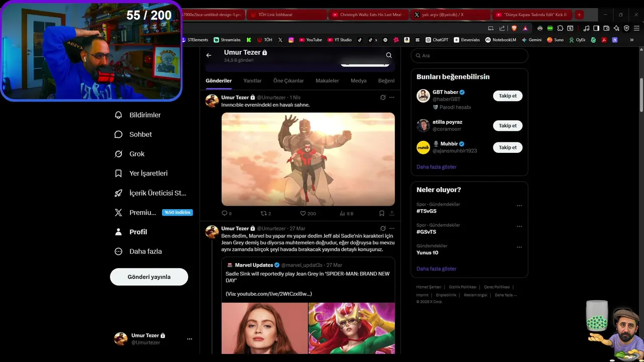
Task: Open #TSvGS trending hashtag
Action: tap(426, 211)
